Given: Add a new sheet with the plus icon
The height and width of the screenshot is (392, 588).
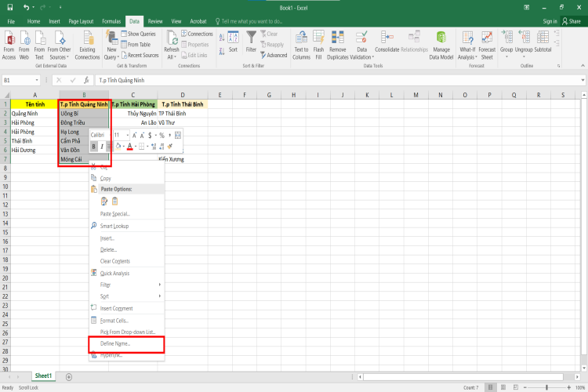Looking at the screenshot, I should tap(69, 376).
